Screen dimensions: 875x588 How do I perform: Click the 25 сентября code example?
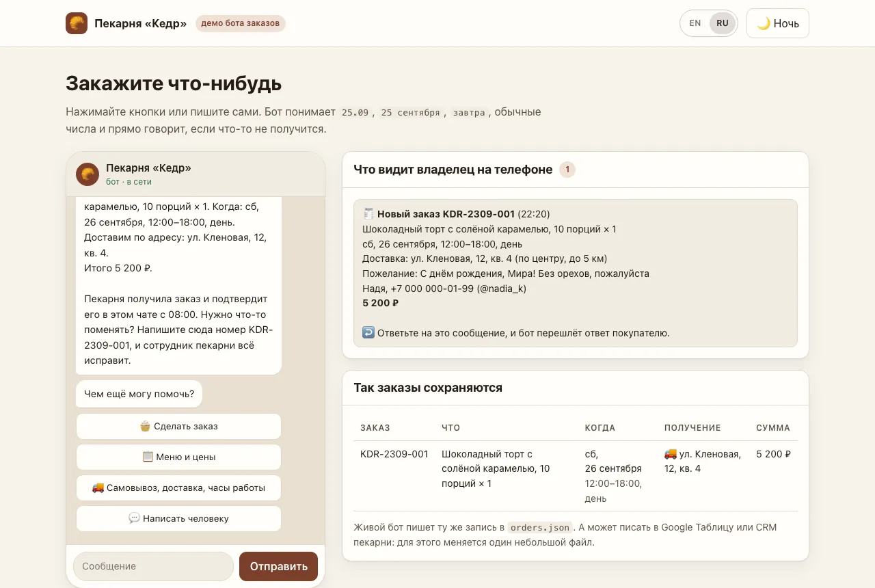click(x=410, y=112)
